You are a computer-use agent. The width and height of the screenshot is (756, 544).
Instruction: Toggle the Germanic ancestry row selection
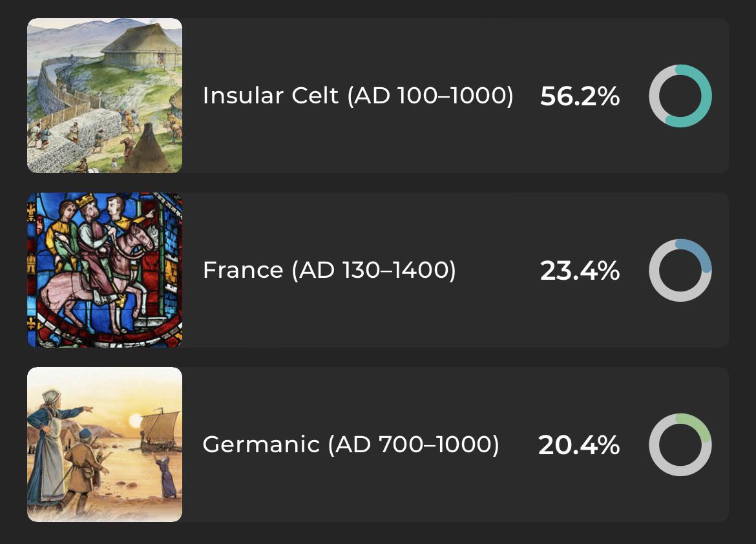tap(378, 445)
